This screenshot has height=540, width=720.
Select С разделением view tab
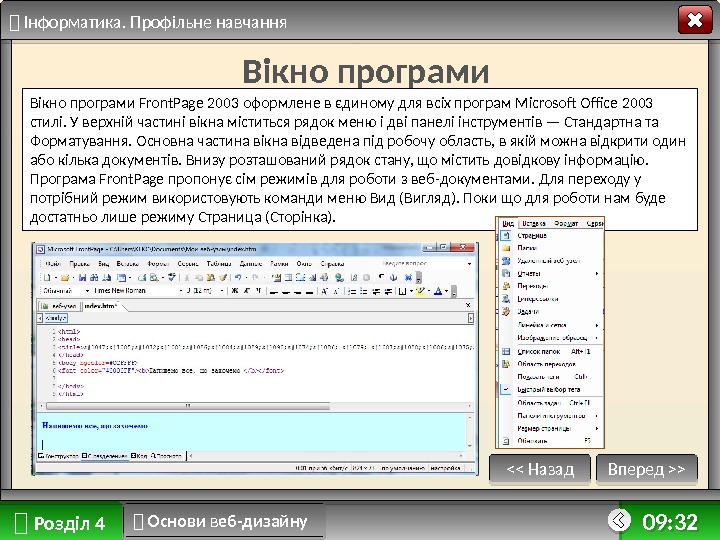(x=105, y=456)
